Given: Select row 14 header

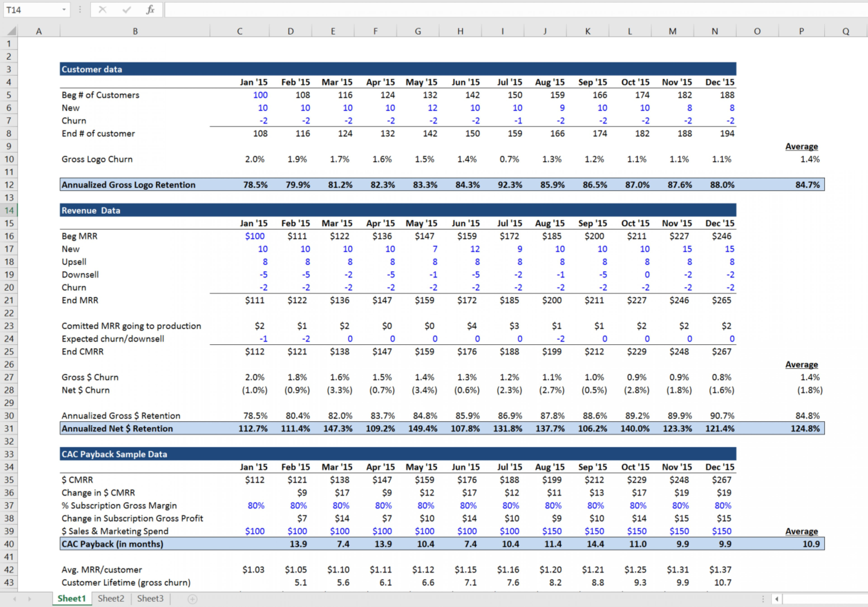Looking at the screenshot, I should tap(9, 210).
